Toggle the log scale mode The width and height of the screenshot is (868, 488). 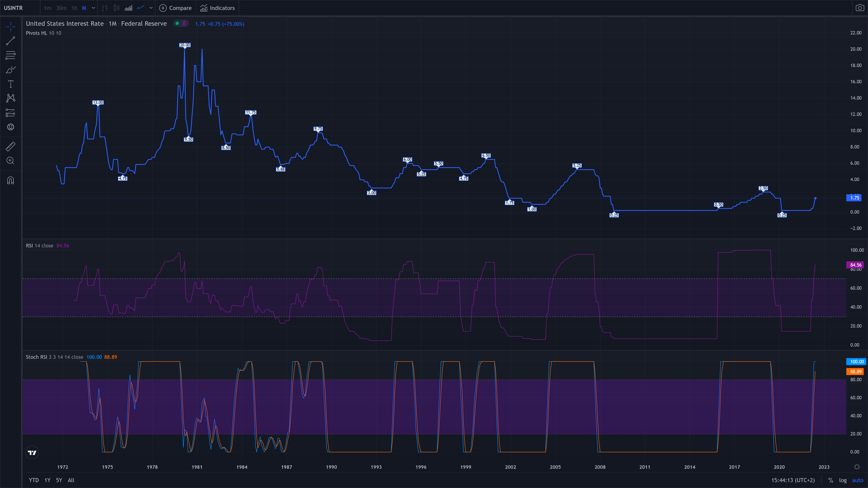point(843,480)
